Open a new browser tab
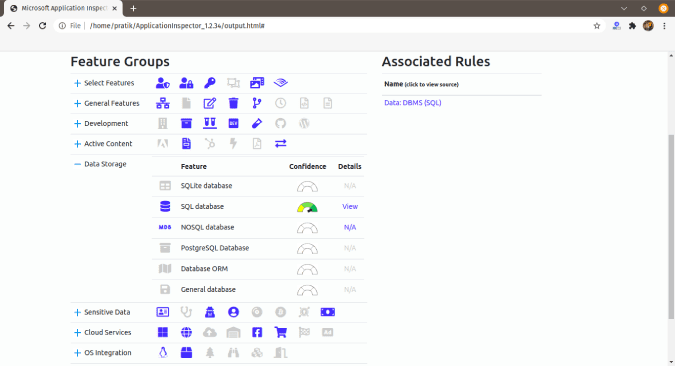This screenshot has width=675, height=366. pyautogui.click(x=133, y=8)
